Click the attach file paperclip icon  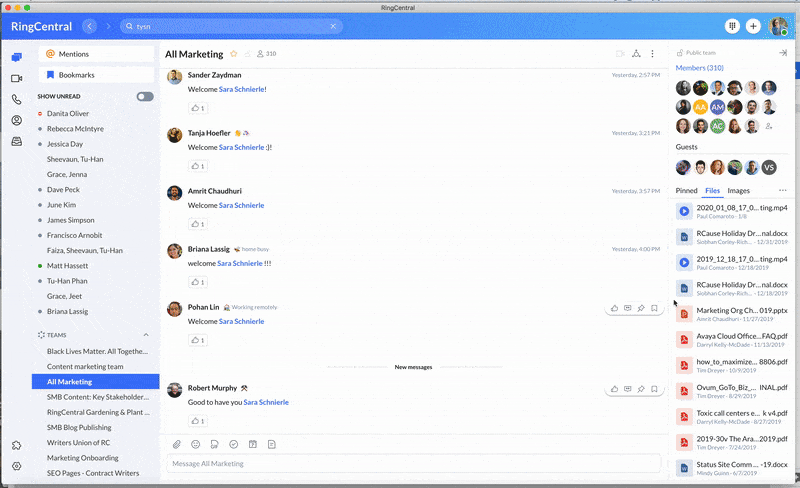pyautogui.click(x=176, y=443)
